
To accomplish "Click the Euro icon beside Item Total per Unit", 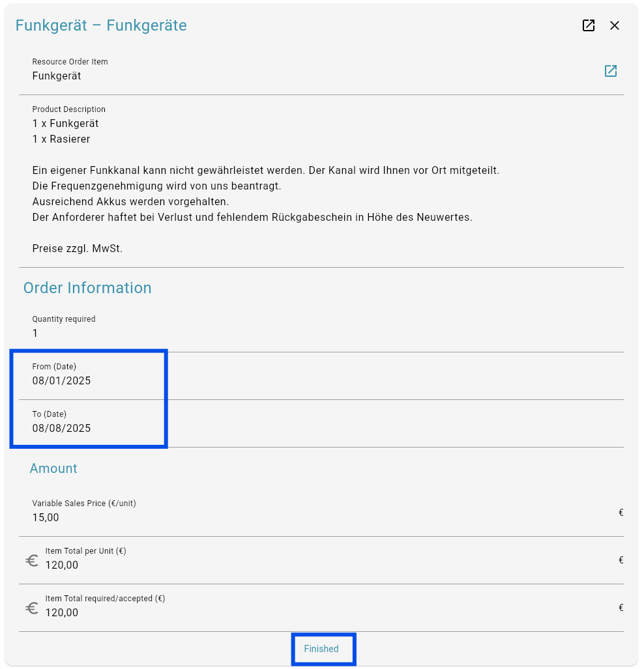I will coord(32,560).
